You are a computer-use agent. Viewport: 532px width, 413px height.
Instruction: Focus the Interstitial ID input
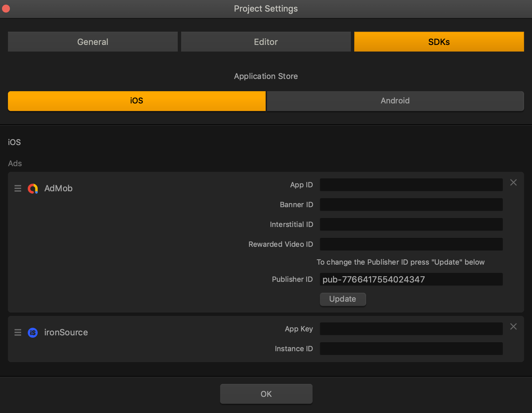pyautogui.click(x=411, y=225)
